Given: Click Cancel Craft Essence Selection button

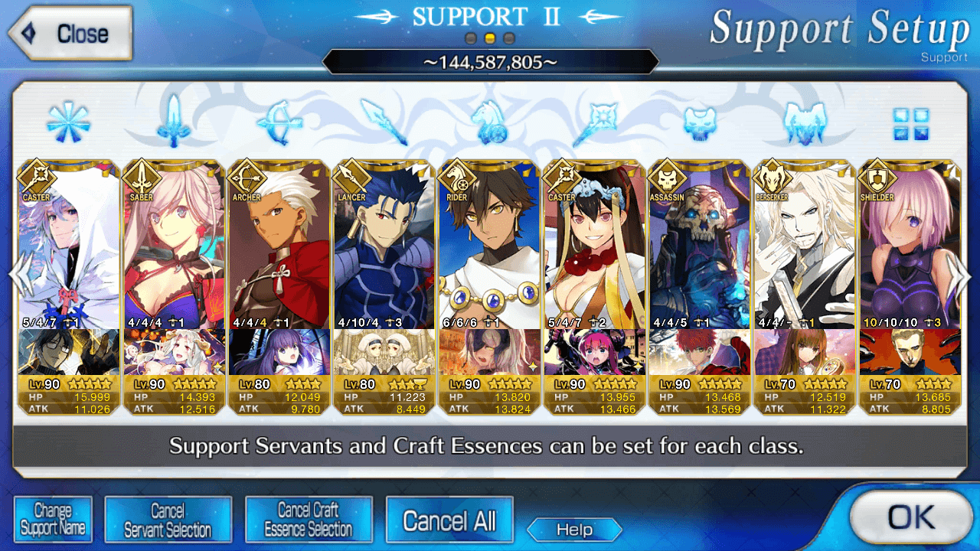Looking at the screenshot, I should [x=309, y=520].
